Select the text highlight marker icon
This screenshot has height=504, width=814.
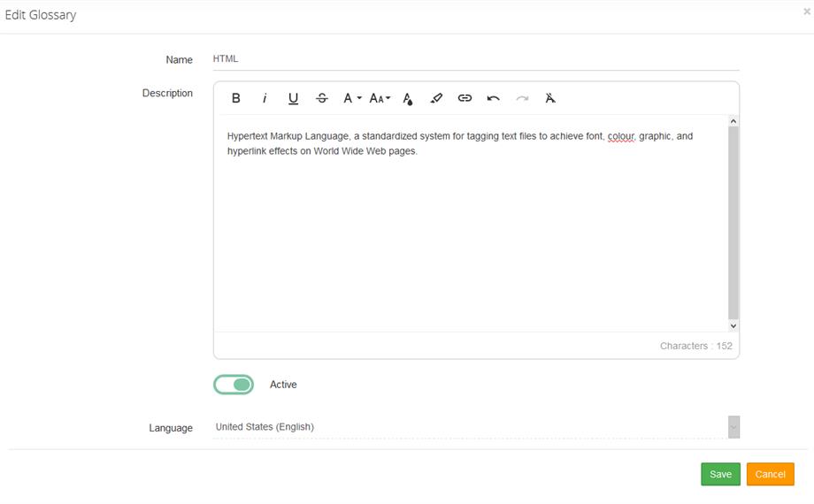click(x=435, y=98)
